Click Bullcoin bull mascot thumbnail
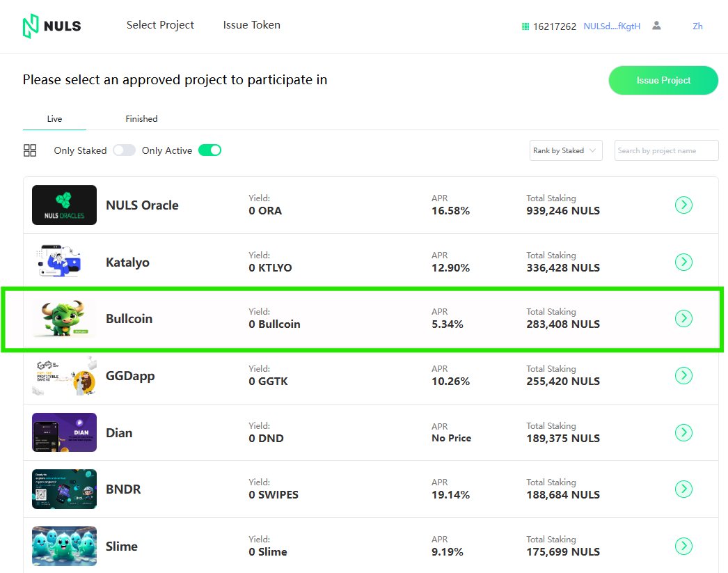Viewport: 728px width, 573px height. [64, 319]
